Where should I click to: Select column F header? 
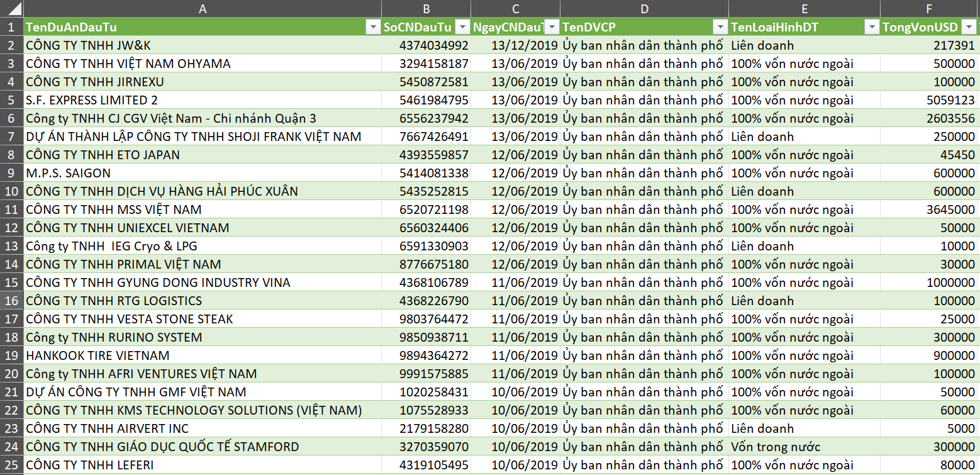tap(930, 9)
